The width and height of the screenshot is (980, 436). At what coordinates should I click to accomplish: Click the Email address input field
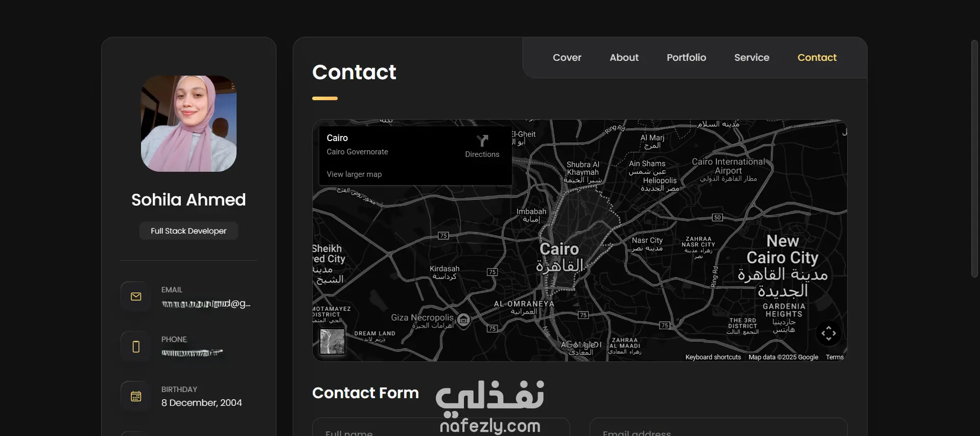pyautogui.click(x=718, y=427)
